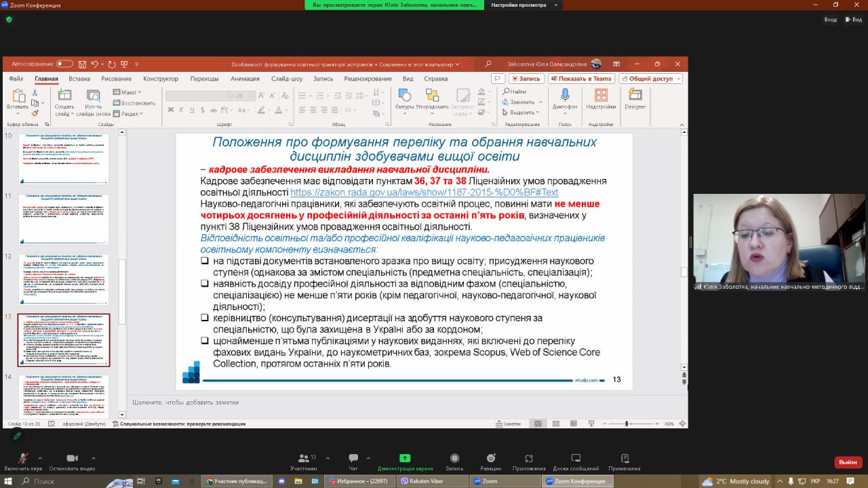Open the Участники participants panel
Image resolution: width=868 pixels, height=488 pixels.
point(303,459)
